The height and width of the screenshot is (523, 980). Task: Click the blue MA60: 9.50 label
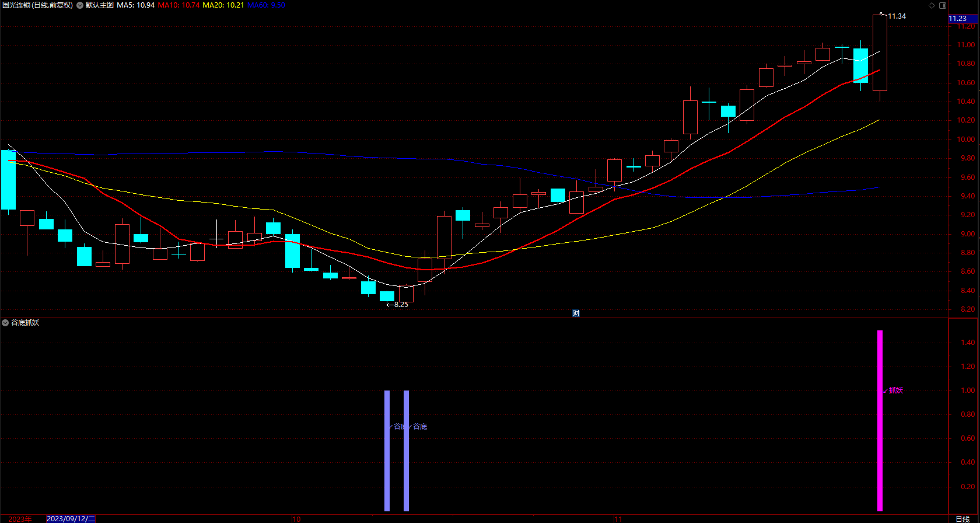coord(266,5)
